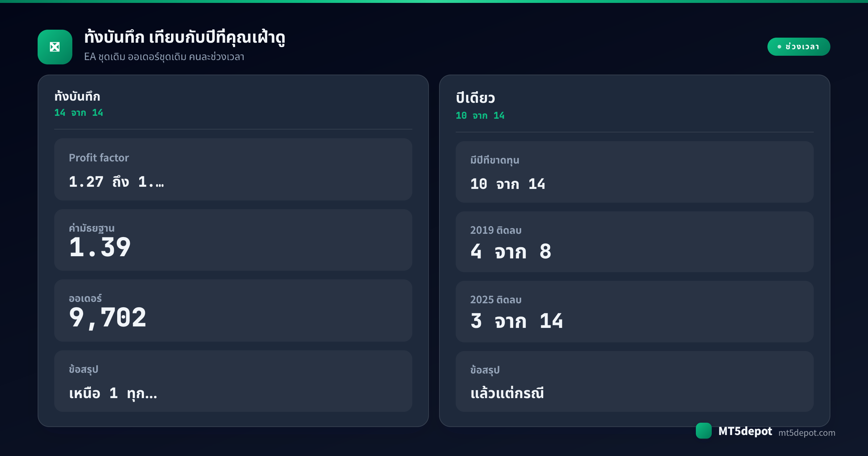Click the green 10 จาก 14 counter
The width and height of the screenshot is (868, 456).
(480, 116)
